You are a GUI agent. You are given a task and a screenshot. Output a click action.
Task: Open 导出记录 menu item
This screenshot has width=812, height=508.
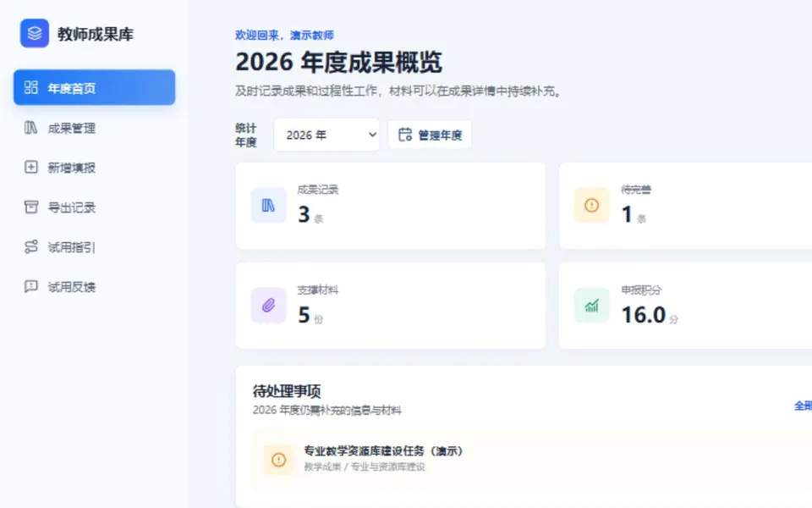click(x=94, y=207)
